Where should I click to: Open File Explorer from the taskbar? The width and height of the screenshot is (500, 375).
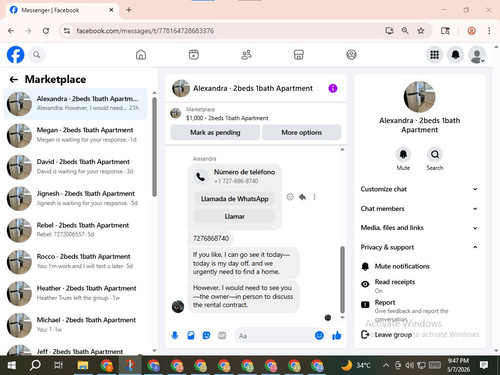click(x=83, y=365)
